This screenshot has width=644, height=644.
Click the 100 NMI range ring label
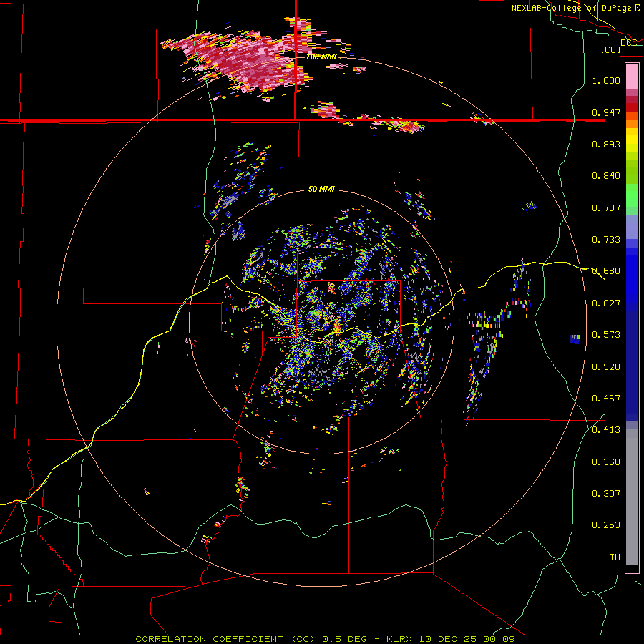(321, 57)
